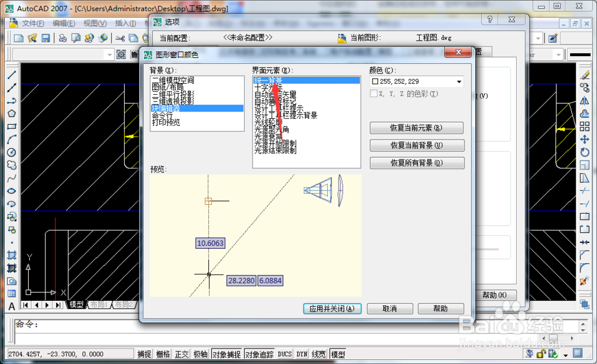The image size is (597, 364).
Task: Toggle 栅格 grid display in status bar
Action: (163, 354)
